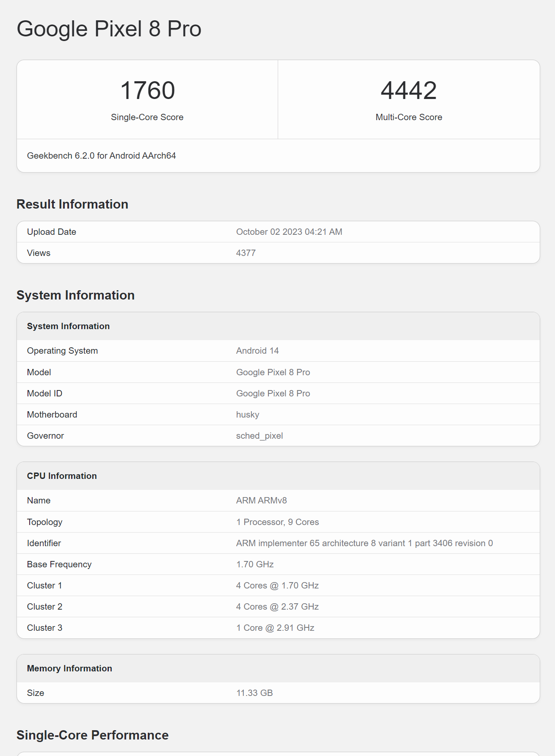Click the Geekbench 6.2.0 for Android AArch64 text
Image resolution: width=555 pixels, height=756 pixels.
coord(101,156)
